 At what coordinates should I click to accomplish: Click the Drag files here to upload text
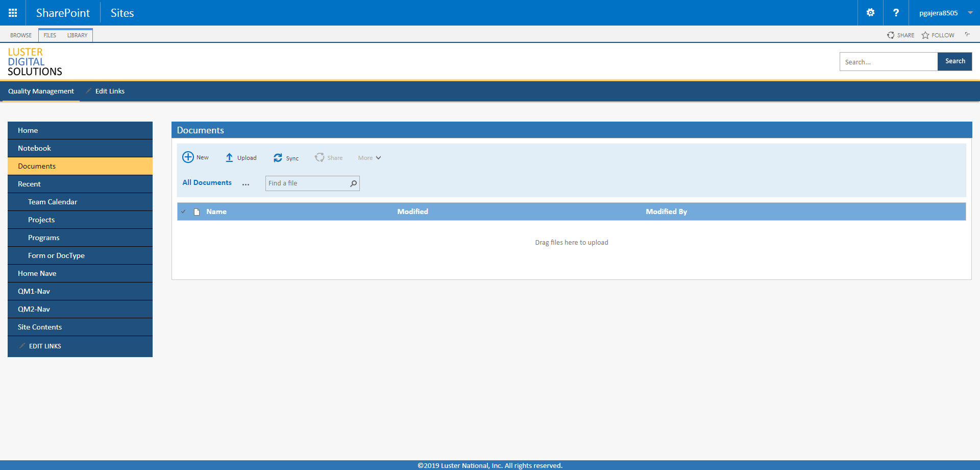click(x=571, y=243)
